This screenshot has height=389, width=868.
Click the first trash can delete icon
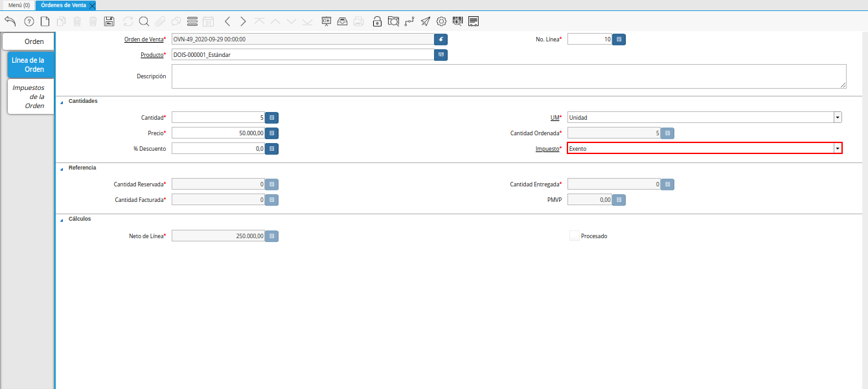pos(77,21)
